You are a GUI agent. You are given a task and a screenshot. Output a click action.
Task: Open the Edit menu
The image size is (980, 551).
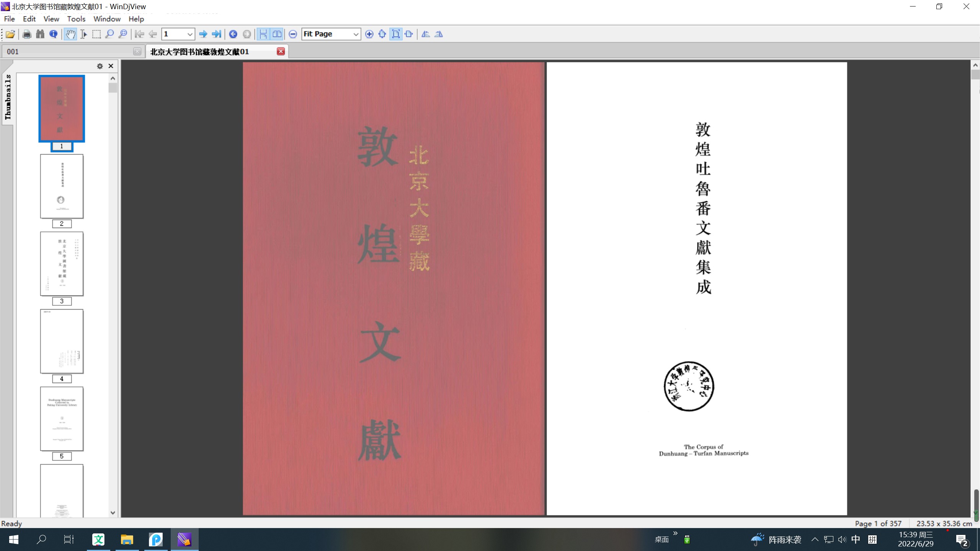point(29,19)
